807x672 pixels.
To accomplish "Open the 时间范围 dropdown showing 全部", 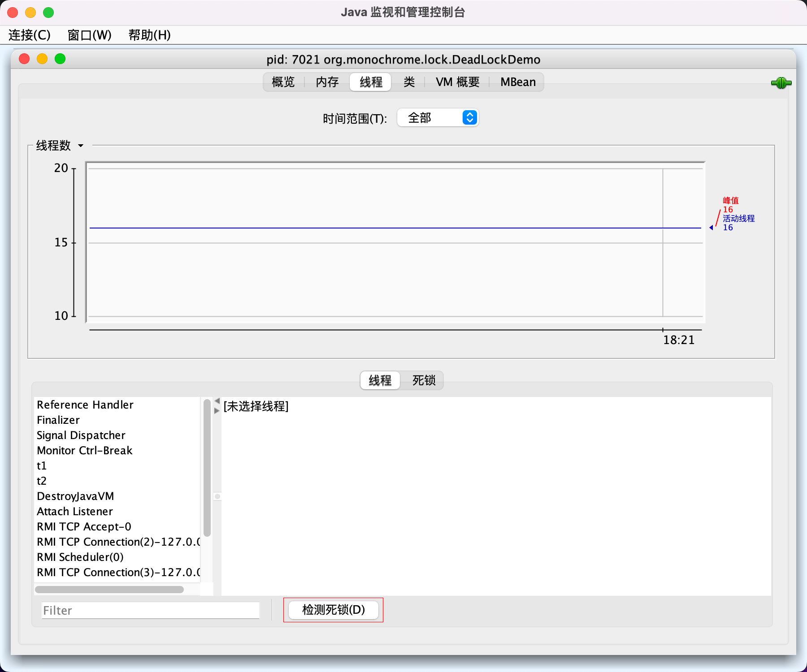I will point(438,118).
